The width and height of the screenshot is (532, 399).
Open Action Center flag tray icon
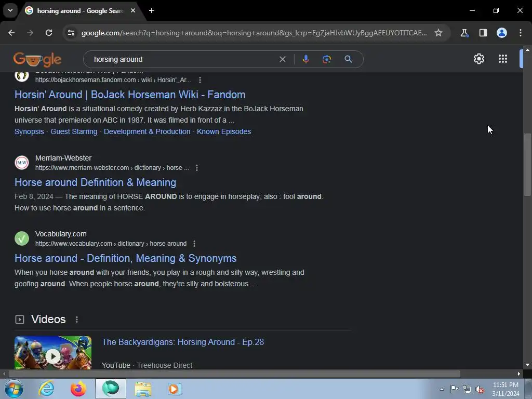tap(454, 389)
